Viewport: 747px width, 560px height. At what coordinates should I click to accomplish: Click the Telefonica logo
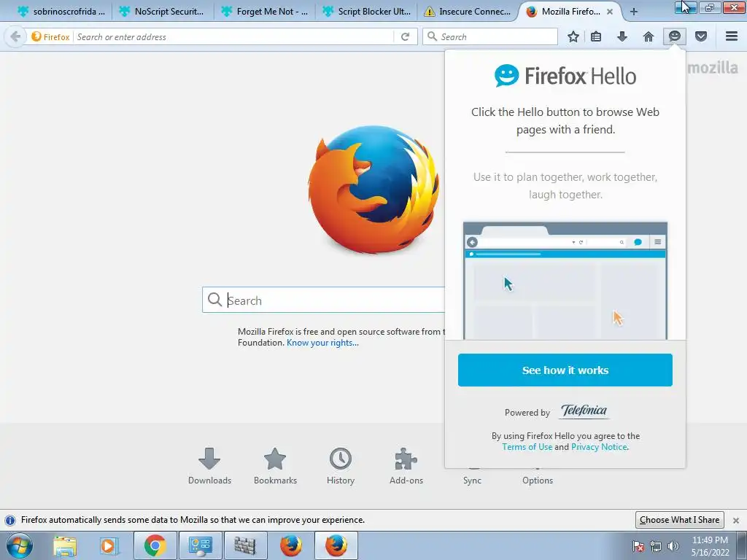point(584,411)
